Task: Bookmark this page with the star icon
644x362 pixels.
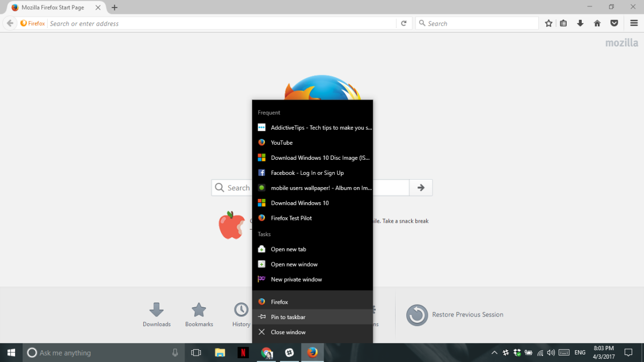Action: [x=548, y=23]
